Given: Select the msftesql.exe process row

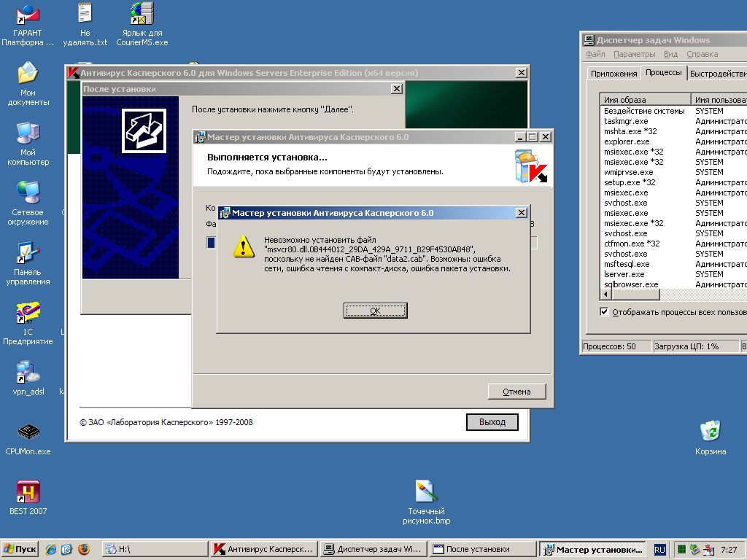Looking at the screenshot, I should (673, 264).
